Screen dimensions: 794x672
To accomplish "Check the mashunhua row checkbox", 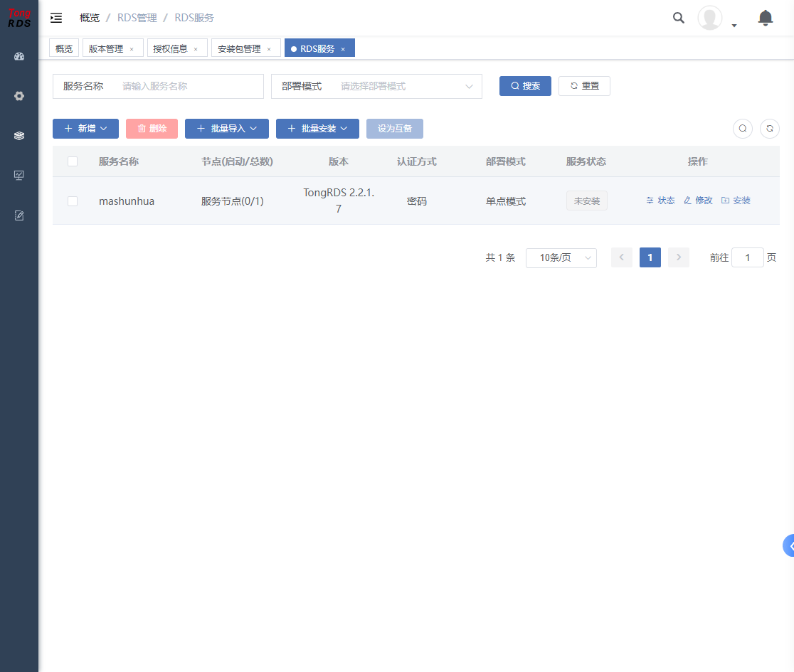I will pyautogui.click(x=73, y=201).
